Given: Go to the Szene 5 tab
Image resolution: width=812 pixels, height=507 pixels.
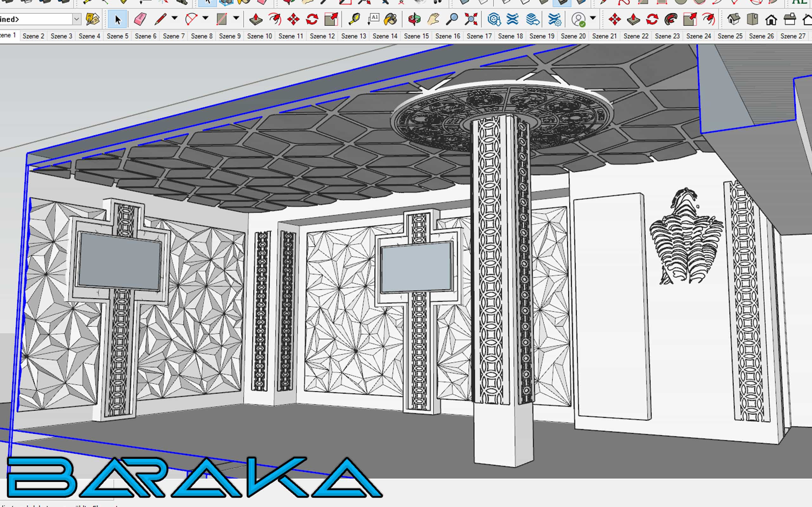Looking at the screenshot, I should (x=117, y=36).
